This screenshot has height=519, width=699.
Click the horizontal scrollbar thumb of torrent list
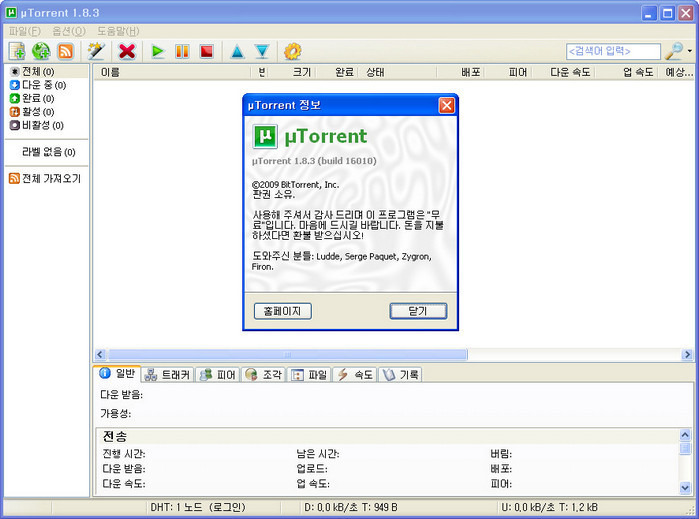coord(288,355)
